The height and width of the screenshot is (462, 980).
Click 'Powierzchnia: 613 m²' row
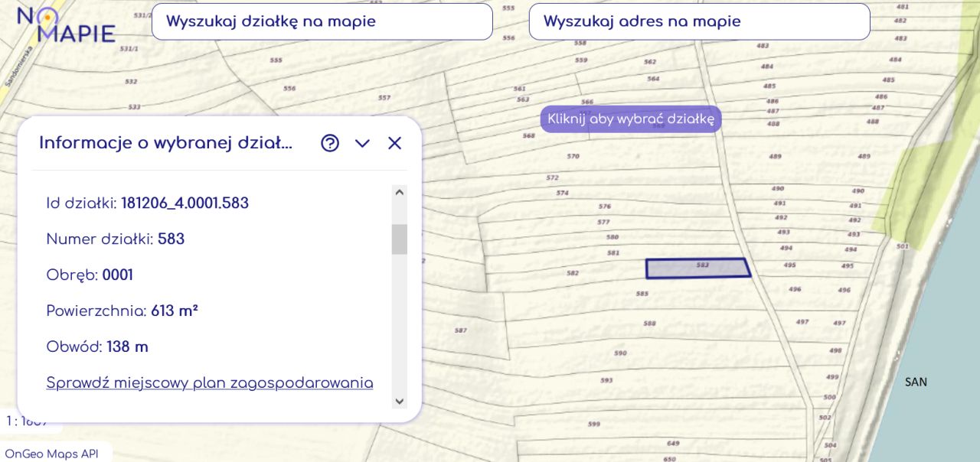(x=122, y=311)
